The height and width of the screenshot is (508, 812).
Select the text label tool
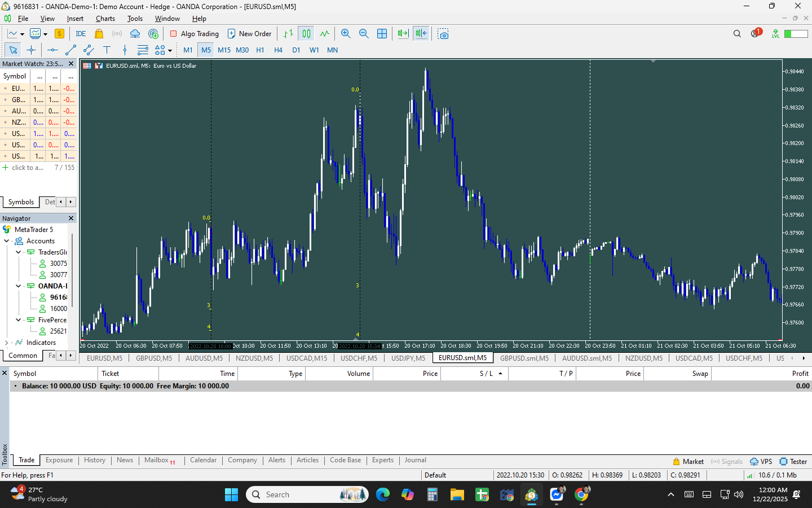click(107, 50)
